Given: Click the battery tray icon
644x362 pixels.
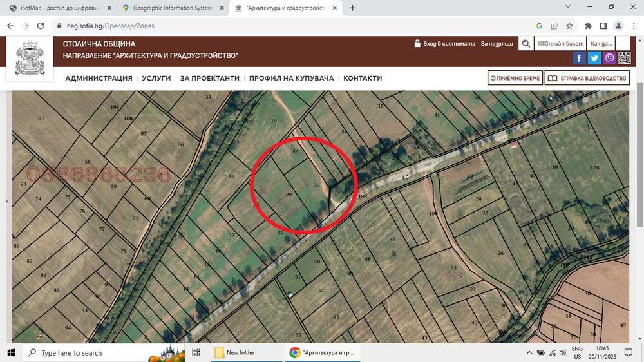Looking at the screenshot, I should (x=541, y=352).
